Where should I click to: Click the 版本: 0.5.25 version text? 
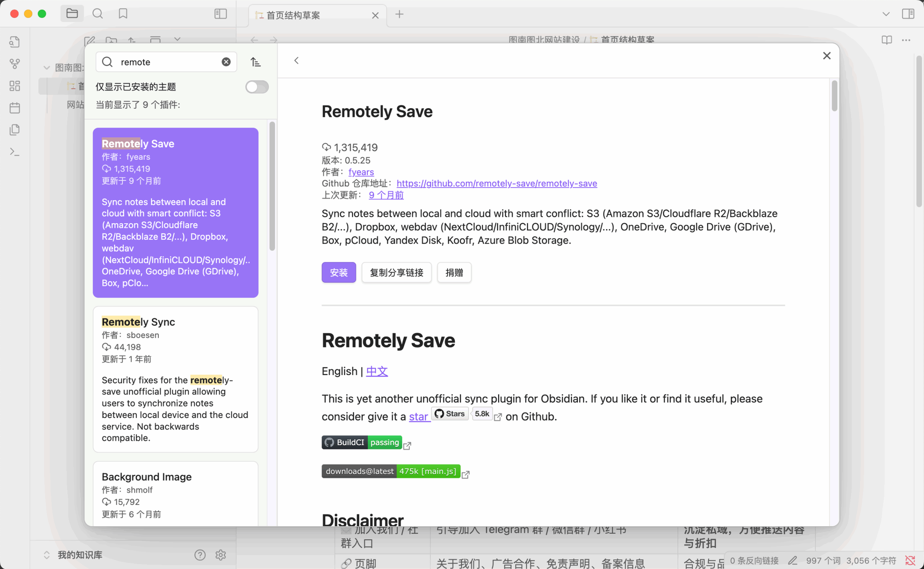(346, 160)
